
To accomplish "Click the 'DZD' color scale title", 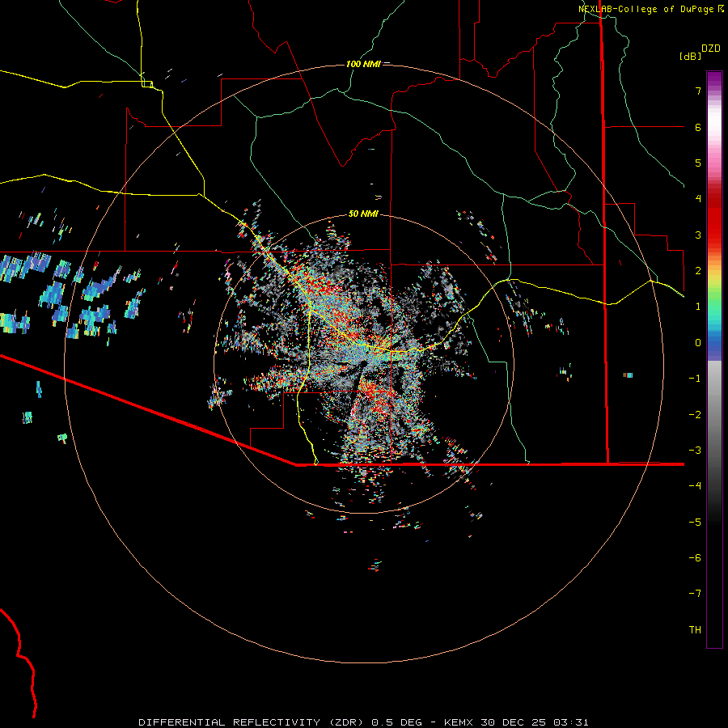I will point(711,49).
